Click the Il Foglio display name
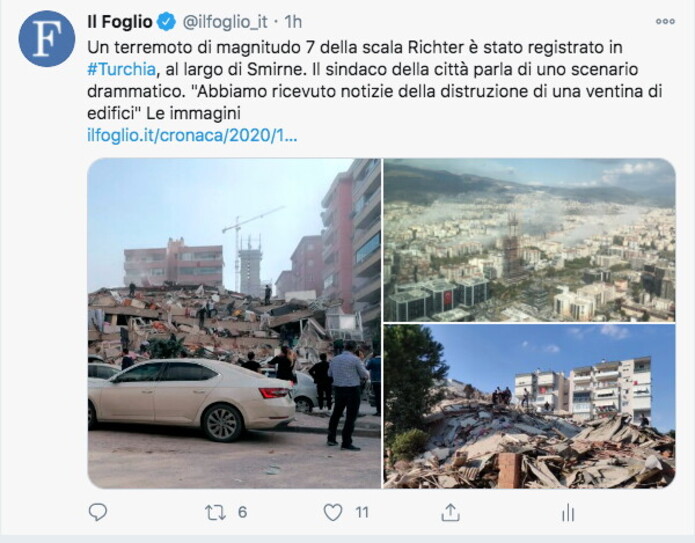 pos(120,22)
